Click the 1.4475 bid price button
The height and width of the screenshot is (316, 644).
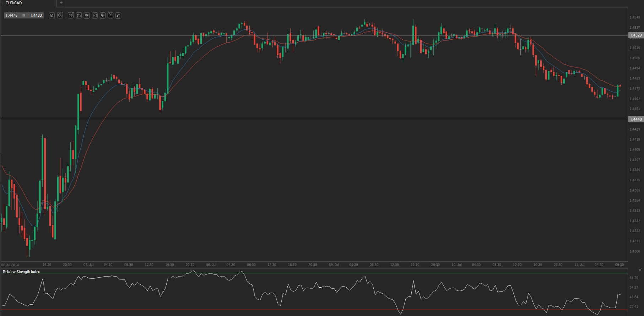12,16
